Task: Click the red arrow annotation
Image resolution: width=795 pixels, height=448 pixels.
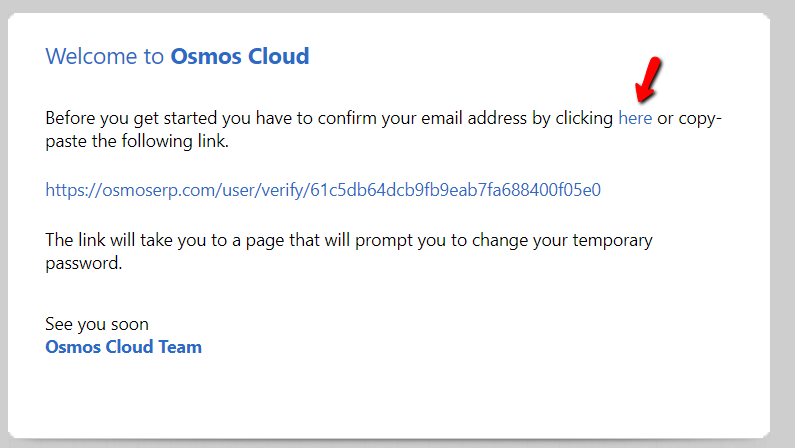Action: pyautogui.click(x=648, y=79)
